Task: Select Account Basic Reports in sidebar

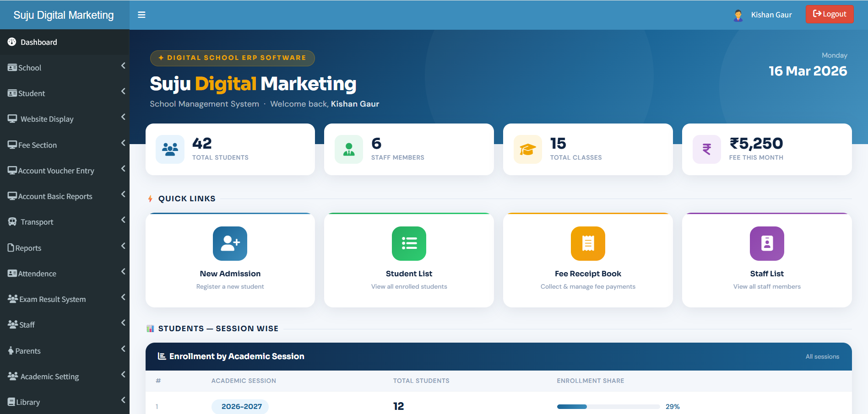Action: [x=55, y=196]
